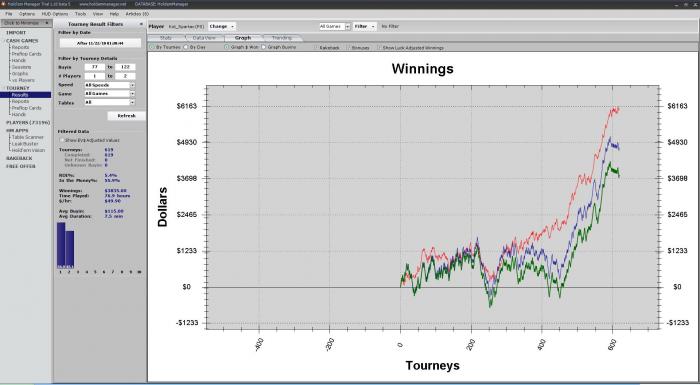Open the Filter dropdown button
This screenshot has height=385, width=700.
point(365,26)
